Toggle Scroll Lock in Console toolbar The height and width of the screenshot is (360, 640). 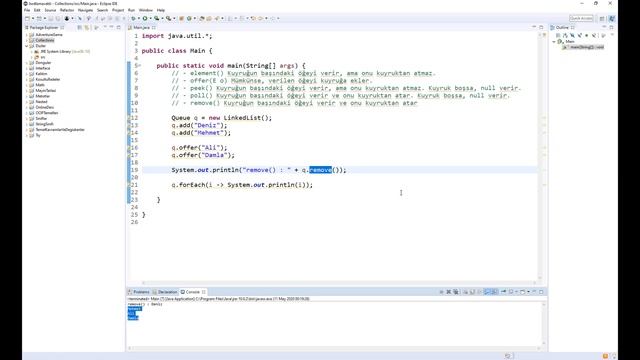pyautogui.click(x=472, y=292)
